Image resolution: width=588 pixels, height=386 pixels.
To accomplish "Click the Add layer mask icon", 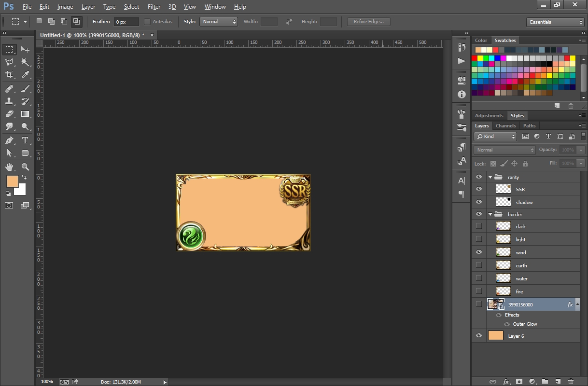I will (518, 382).
